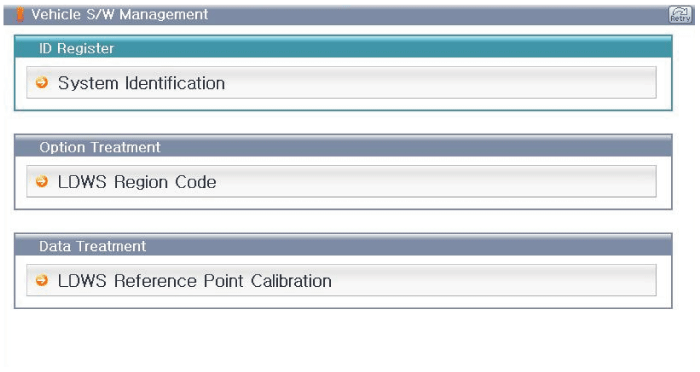
Task: Select the ID Register section header
Action: pos(343,47)
